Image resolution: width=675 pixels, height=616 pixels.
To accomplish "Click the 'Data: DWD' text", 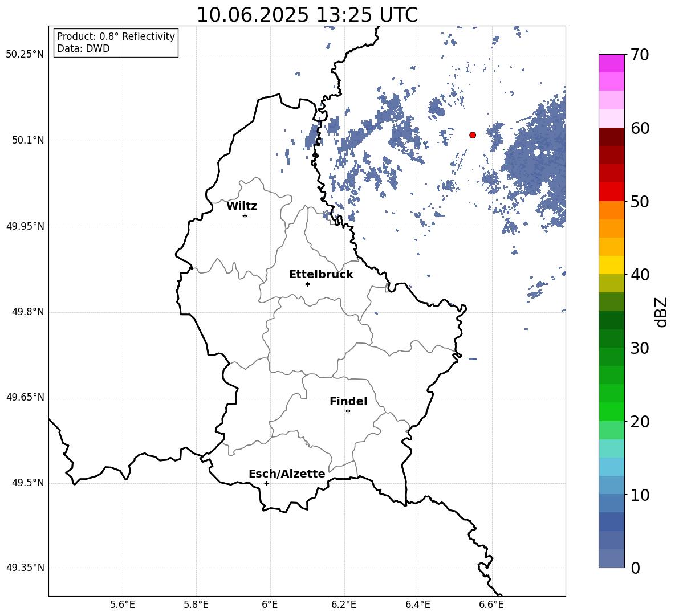I will point(83,48).
